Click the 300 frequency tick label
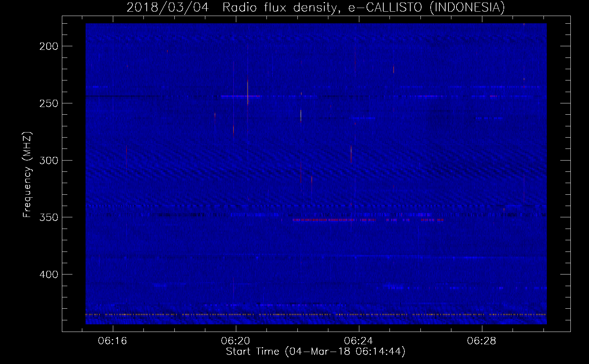Image resolution: width=589 pixels, height=364 pixels. click(48, 160)
